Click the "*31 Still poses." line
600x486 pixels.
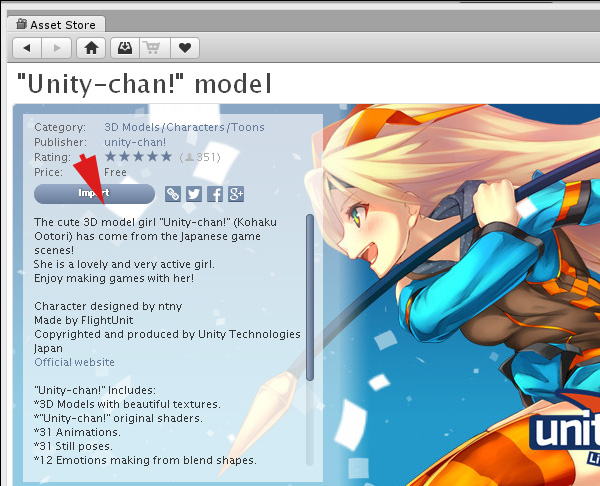point(73,446)
